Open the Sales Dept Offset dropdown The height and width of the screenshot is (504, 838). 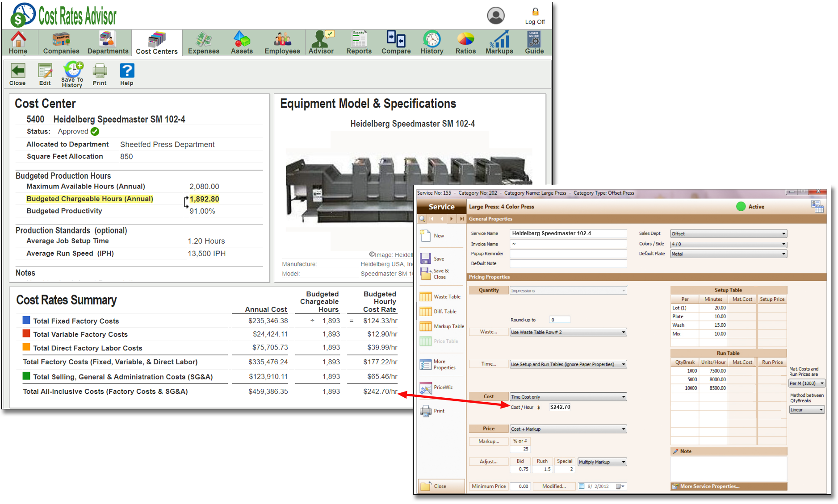pyautogui.click(x=729, y=233)
